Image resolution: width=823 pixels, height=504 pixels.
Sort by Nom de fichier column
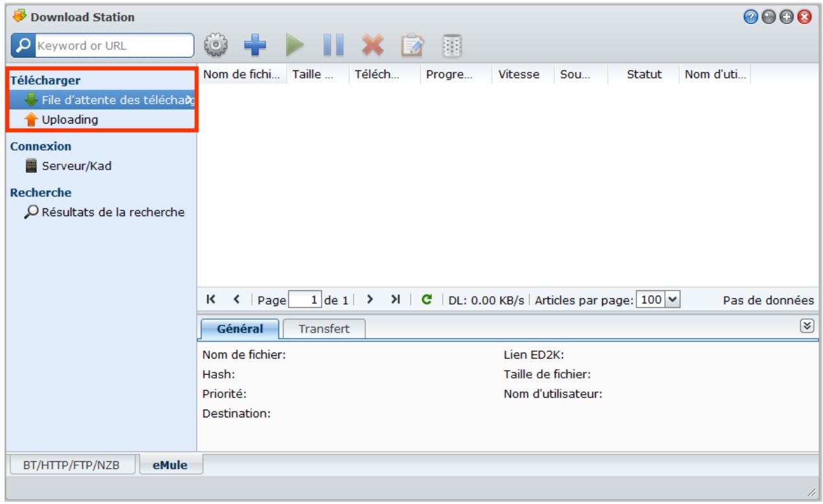(x=242, y=75)
